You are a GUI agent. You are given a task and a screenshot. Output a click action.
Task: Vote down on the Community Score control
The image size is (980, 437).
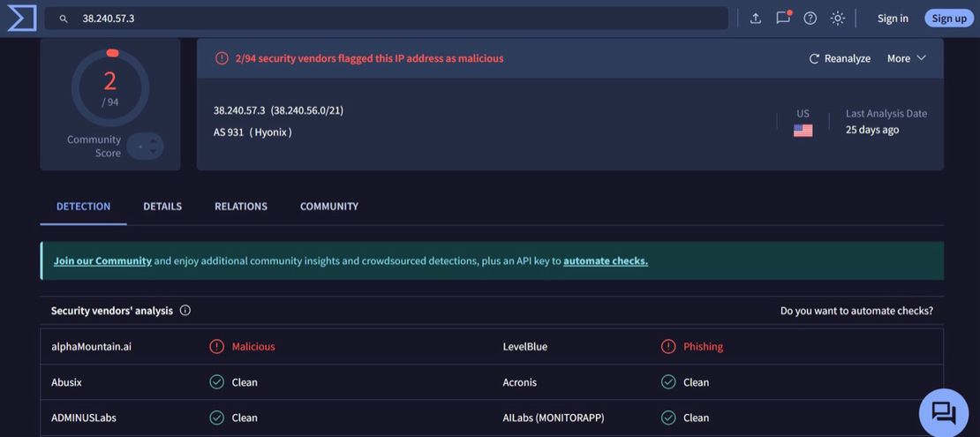coord(153,152)
